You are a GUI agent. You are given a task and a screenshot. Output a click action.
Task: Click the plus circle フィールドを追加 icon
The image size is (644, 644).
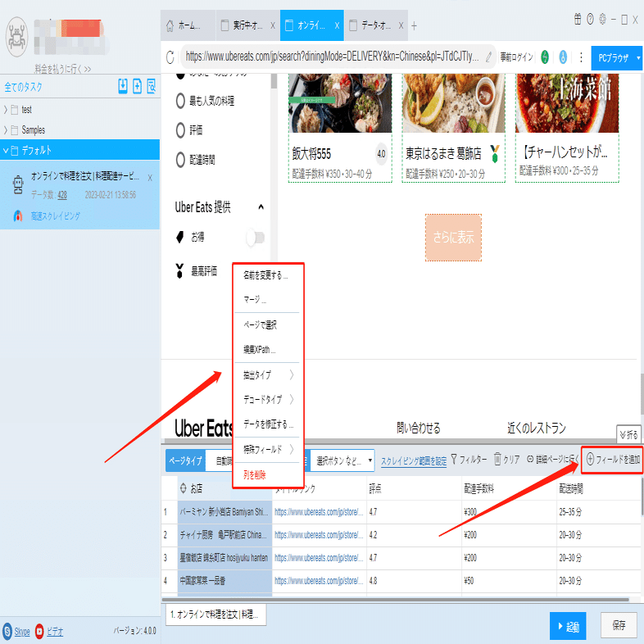pos(590,459)
